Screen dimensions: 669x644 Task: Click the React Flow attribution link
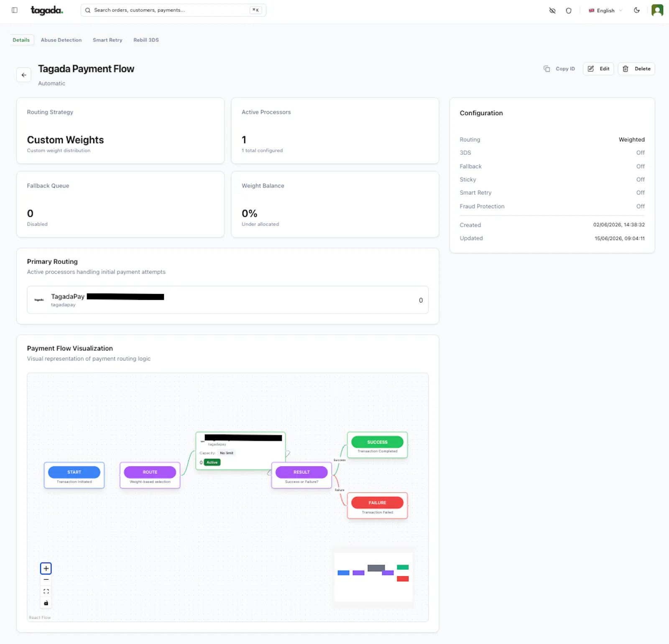point(40,618)
